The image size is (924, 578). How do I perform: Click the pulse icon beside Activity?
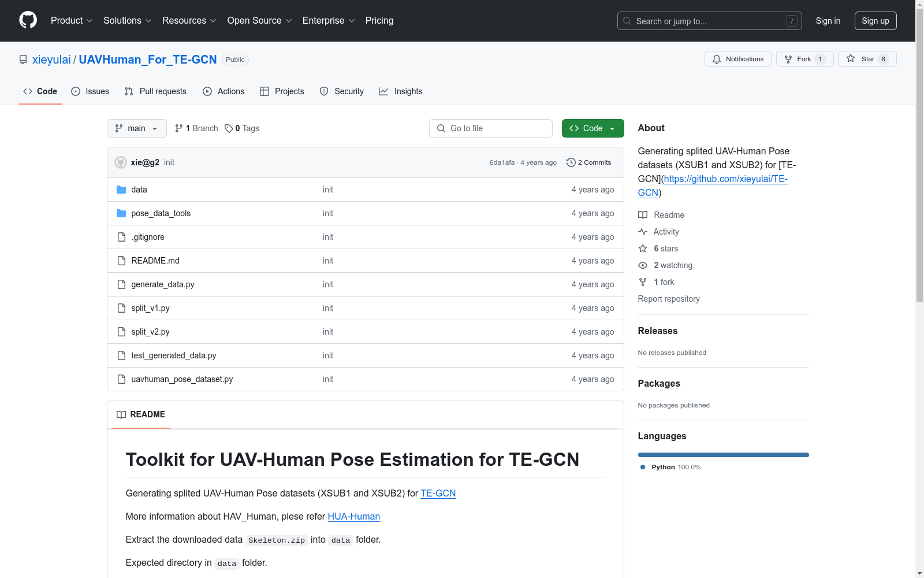tap(643, 232)
